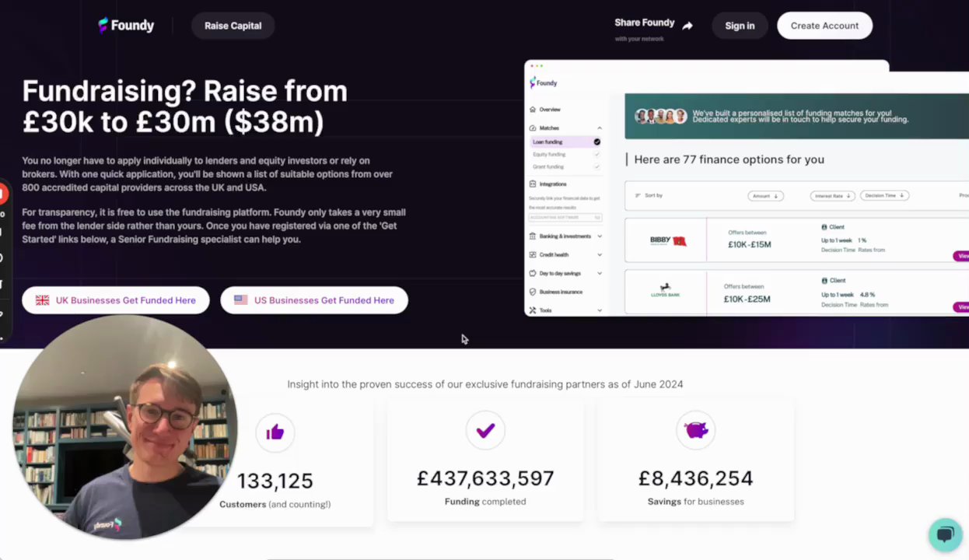Collapse the Matches section chevron
This screenshot has width=969, height=560.
point(600,128)
